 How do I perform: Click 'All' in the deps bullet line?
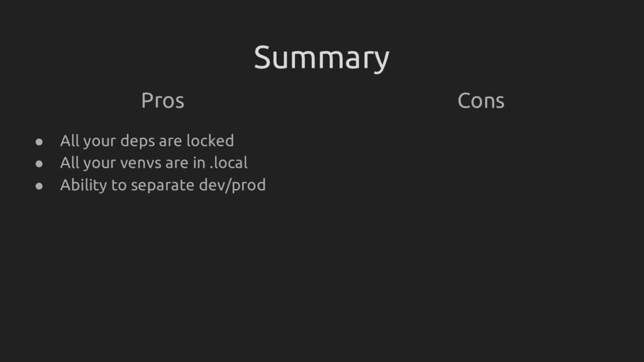click(x=69, y=140)
